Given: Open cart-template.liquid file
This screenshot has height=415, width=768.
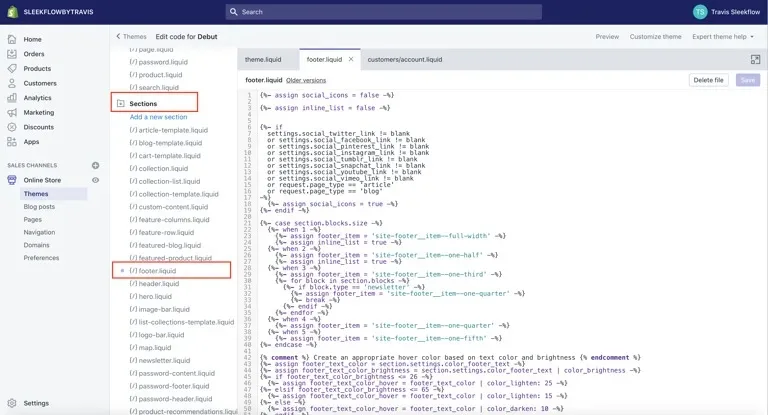Looking at the screenshot, I should (x=165, y=156).
